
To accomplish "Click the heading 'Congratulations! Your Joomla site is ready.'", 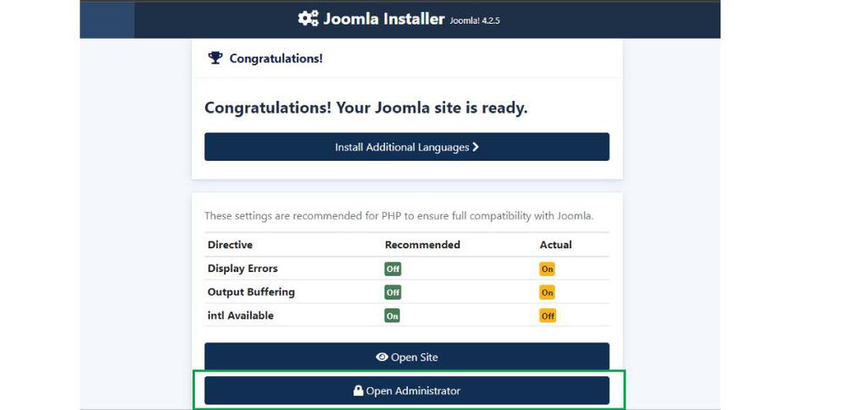I will 366,108.
